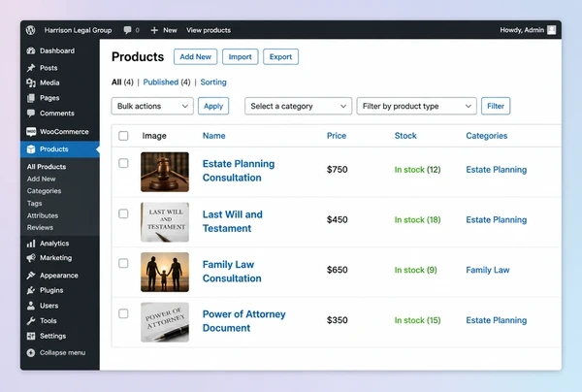Sort by the Name column header

coord(213,136)
